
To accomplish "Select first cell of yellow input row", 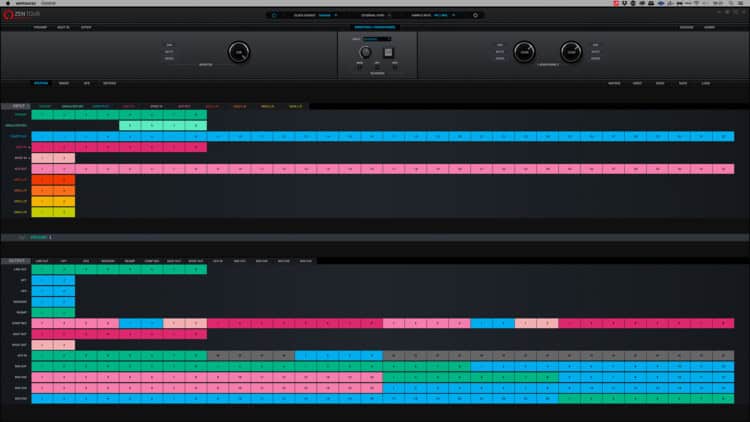I will [x=42, y=201].
